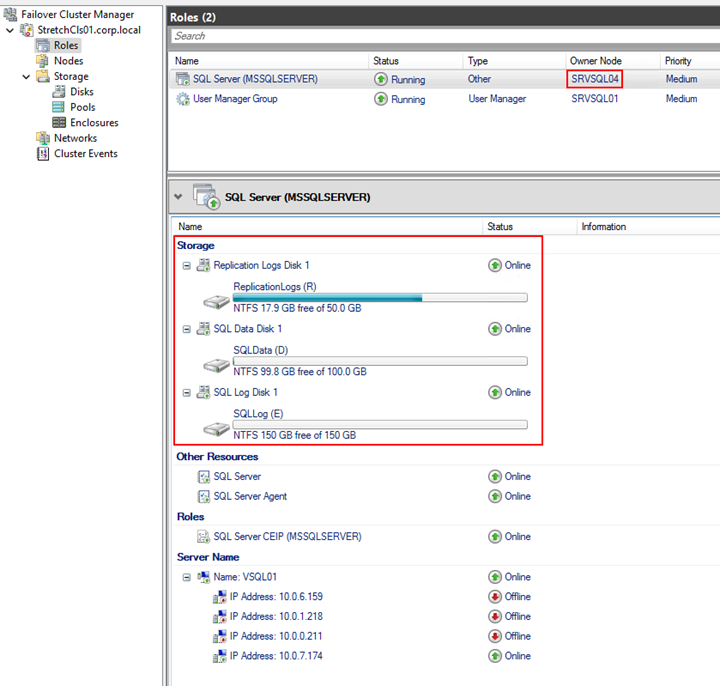
Task: Collapse Replication Logs Disk 1 entry
Action: (186, 265)
